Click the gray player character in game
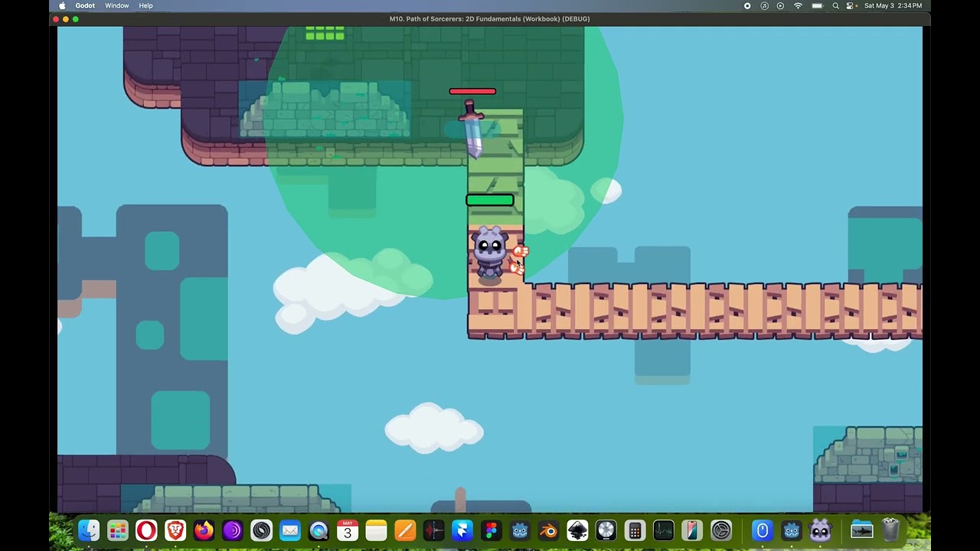This screenshot has width=980, height=551. pos(489,252)
